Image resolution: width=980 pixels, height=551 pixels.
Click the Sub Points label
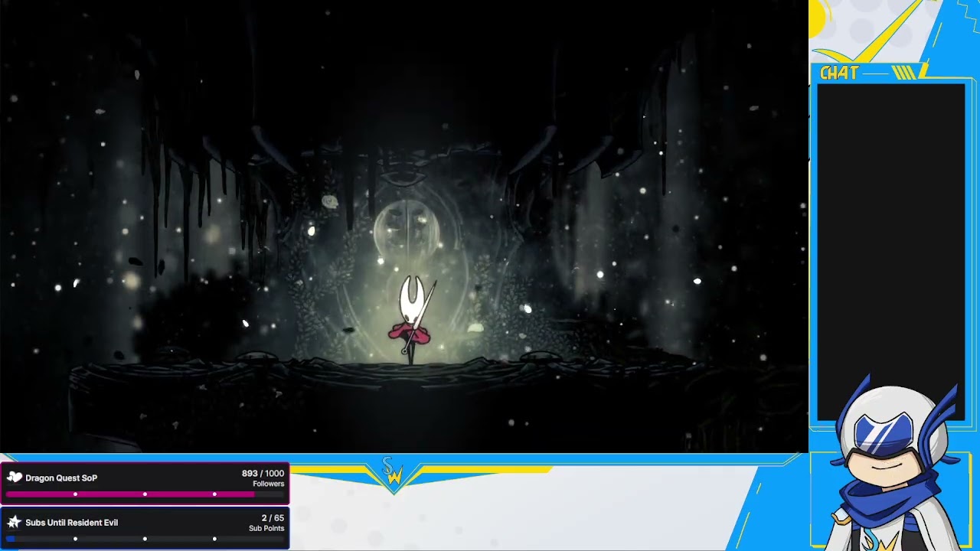tap(266, 528)
